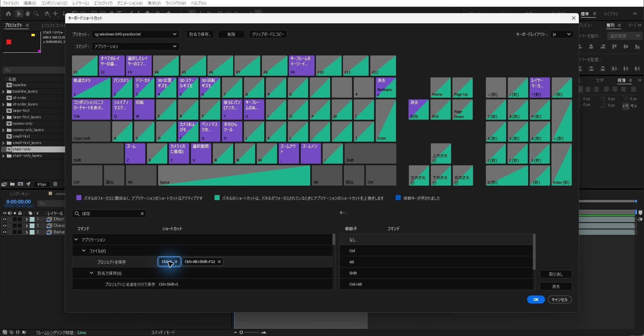
Task: Click the interpret footage icon in Project panel
Action: pos(4,184)
